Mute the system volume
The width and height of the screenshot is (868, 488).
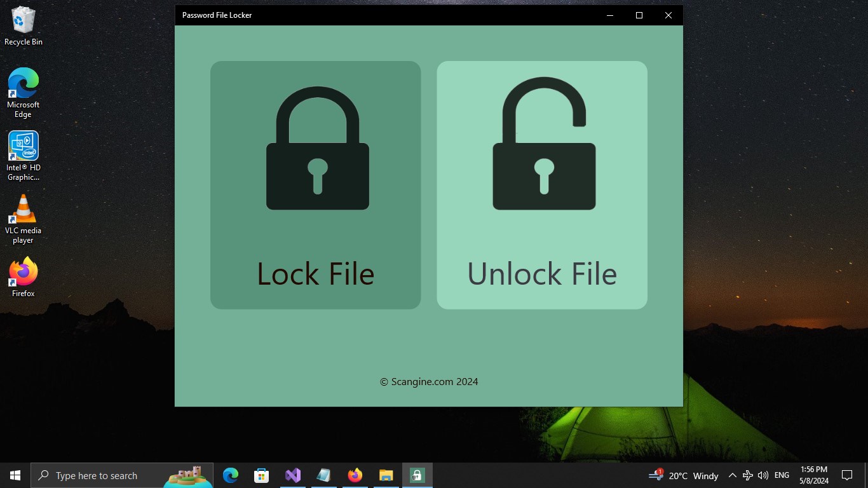point(763,475)
